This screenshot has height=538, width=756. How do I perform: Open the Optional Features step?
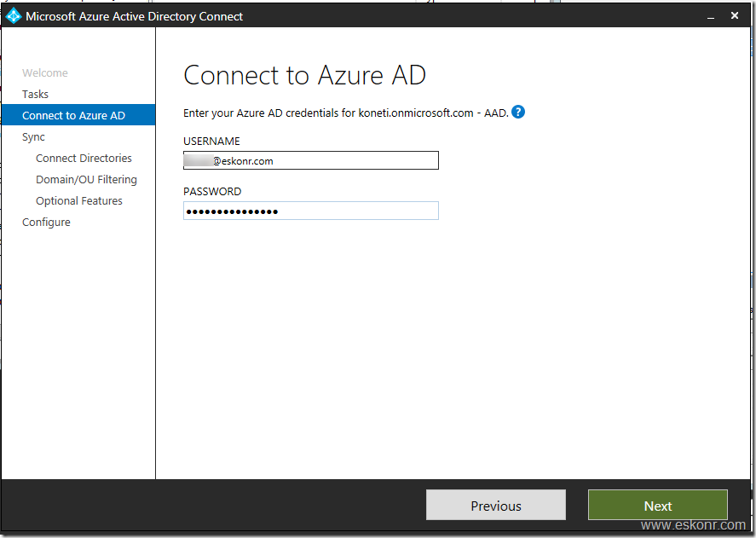click(79, 200)
